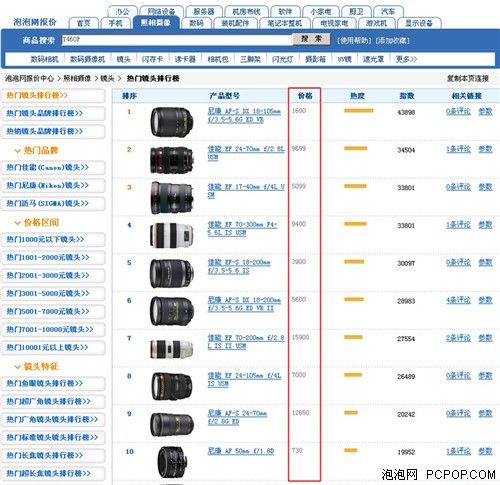Click the heat bar for rank 1 lens

[359, 111]
